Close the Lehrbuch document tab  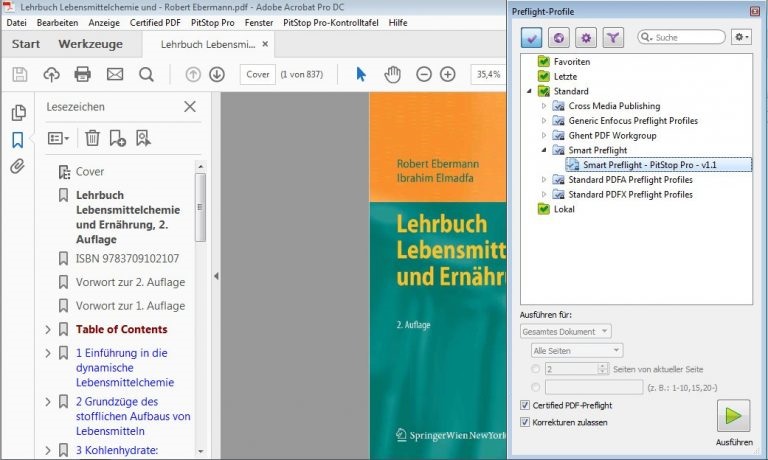[x=265, y=44]
